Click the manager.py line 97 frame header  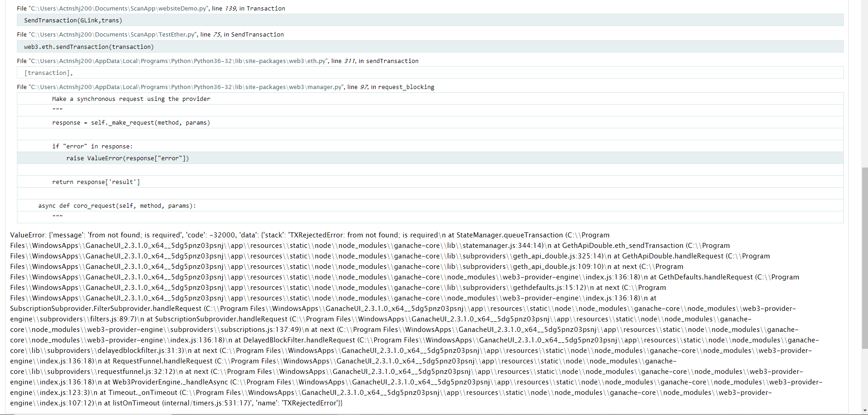click(225, 87)
